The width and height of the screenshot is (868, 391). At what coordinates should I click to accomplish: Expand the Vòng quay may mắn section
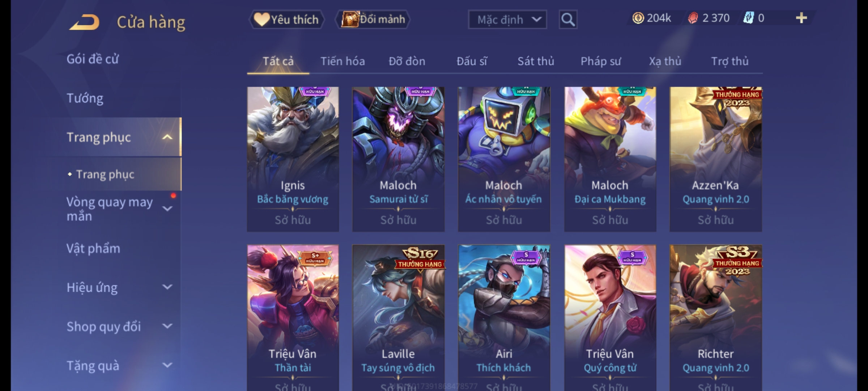pos(167,209)
